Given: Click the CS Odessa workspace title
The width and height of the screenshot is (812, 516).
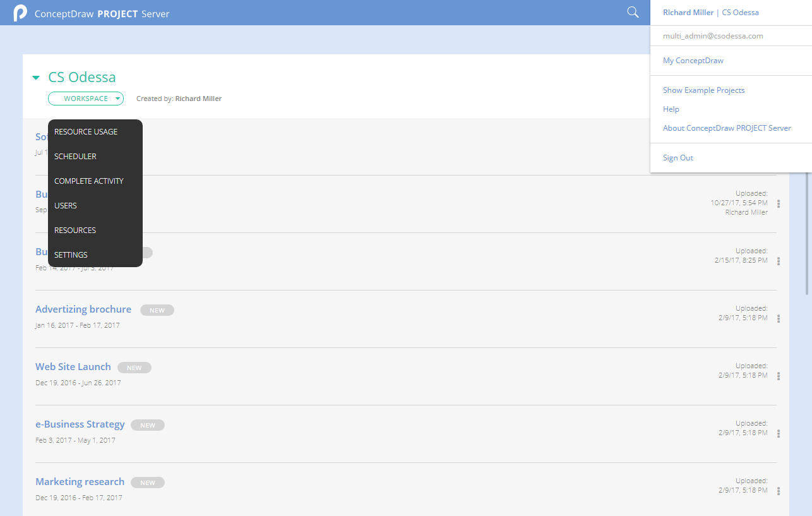Looking at the screenshot, I should click(82, 77).
